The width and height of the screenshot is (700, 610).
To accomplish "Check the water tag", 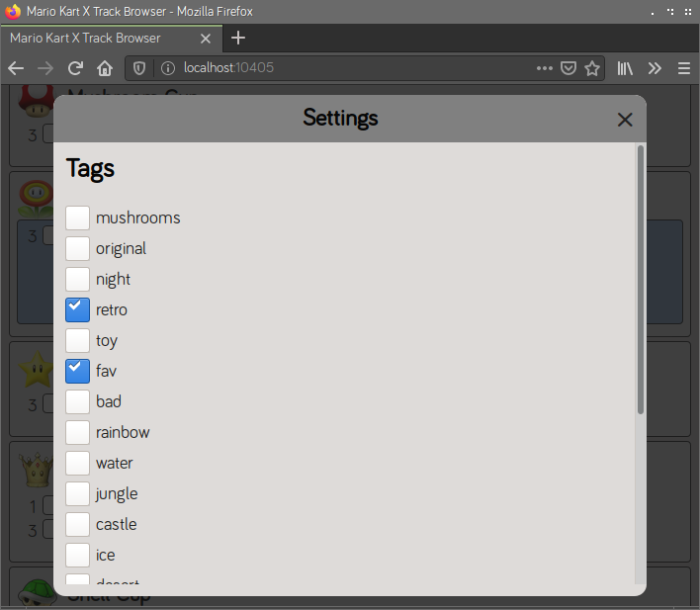I will pyautogui.click(x=78, y=463).
